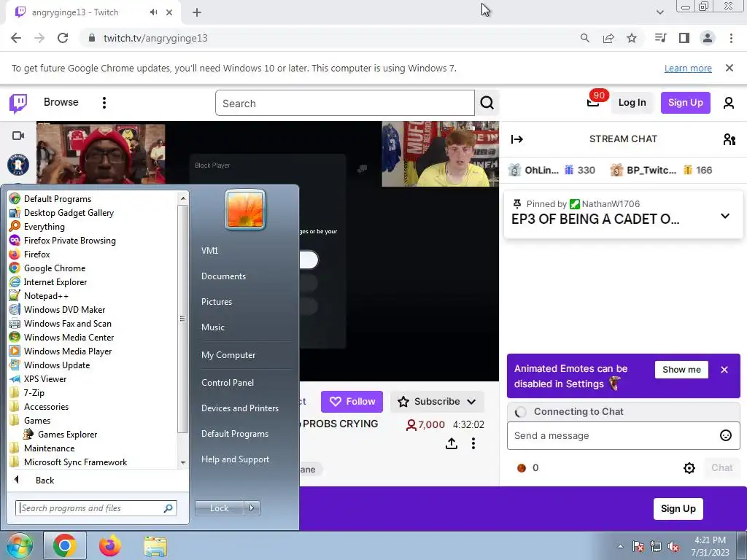Click programs list scrollbar down arrow
The width and height of the screenshot is (747, 560).
pyautogui.click(x=182, y=462)
